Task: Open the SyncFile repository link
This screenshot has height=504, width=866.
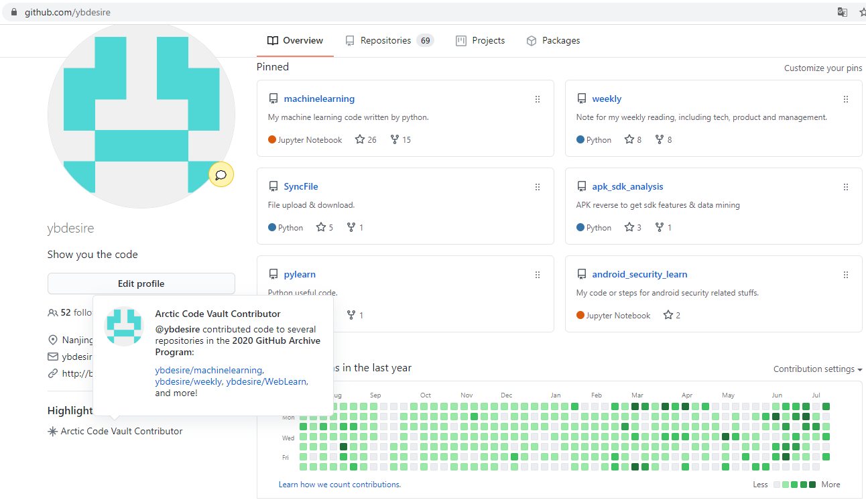Action: click(x=301, y=187)
